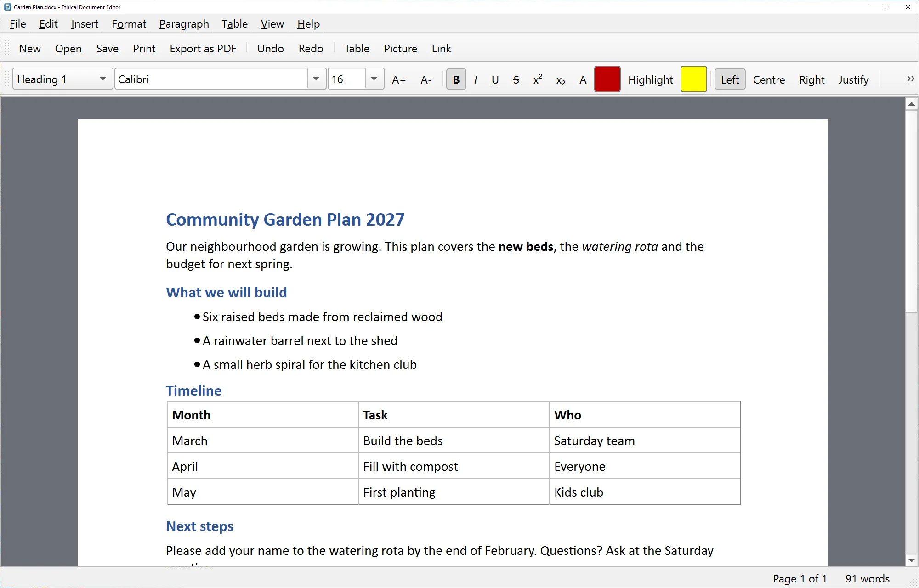Click the Save toolbar button
Image resolution: width=919 pixels, height=588 pixels.
107,49
